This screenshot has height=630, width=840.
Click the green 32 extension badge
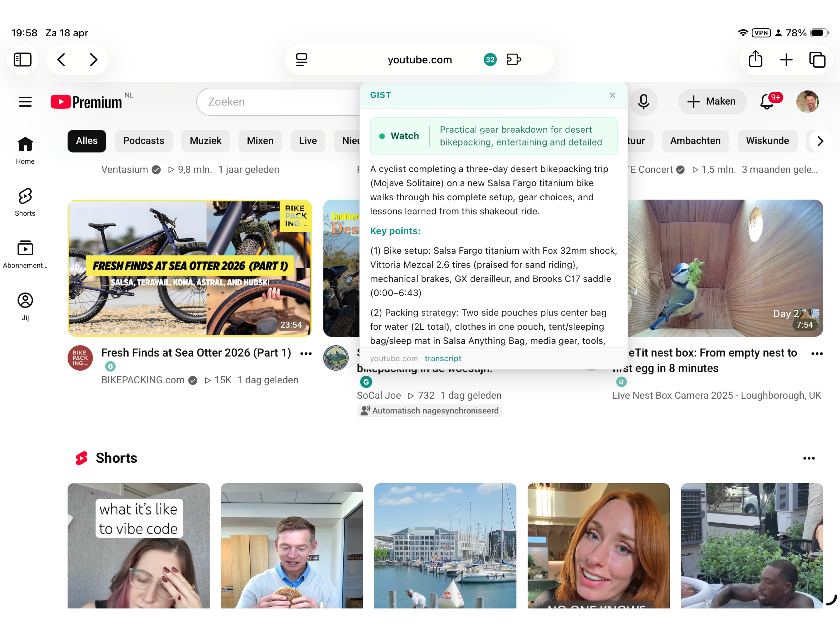pos(490,60)
